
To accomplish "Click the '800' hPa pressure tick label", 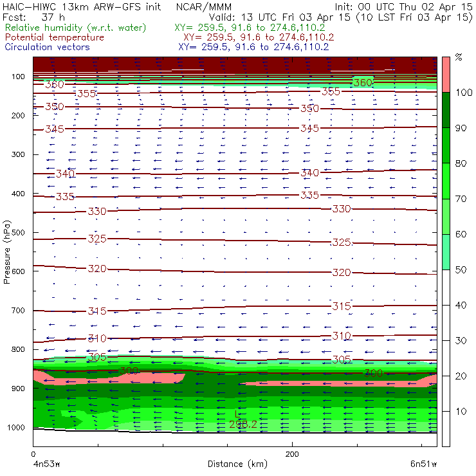I will [18, 349].
